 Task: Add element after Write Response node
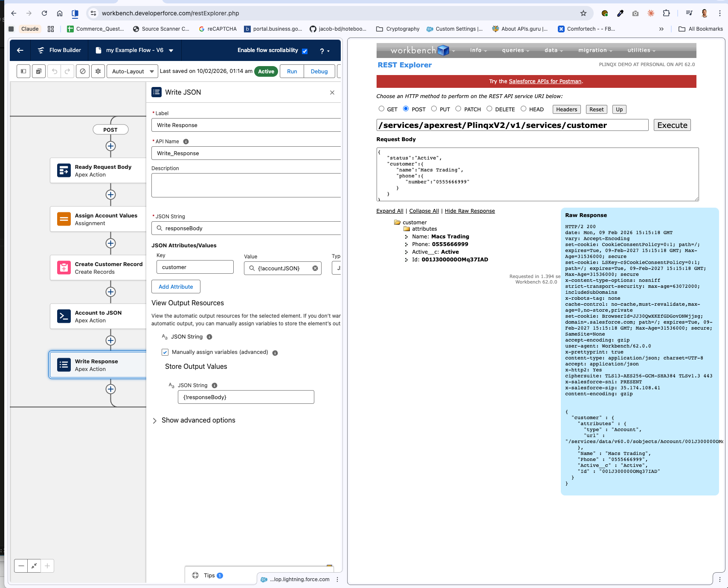pos(110,389)
